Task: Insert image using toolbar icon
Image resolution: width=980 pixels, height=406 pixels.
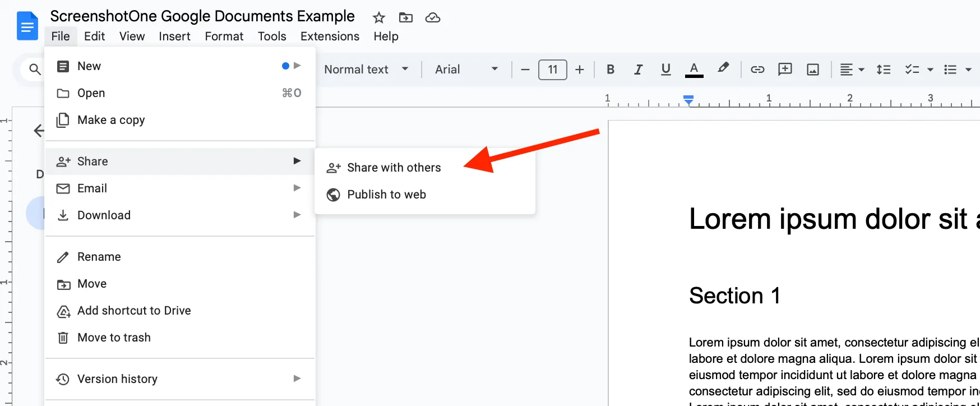Action: [x=813, y=70]
